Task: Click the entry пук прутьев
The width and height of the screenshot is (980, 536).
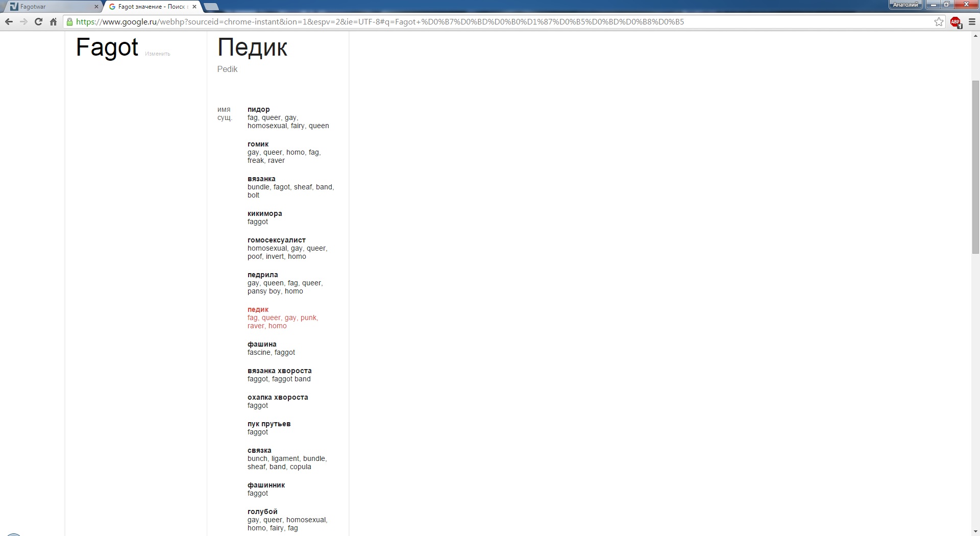Action: click(269, 424)
